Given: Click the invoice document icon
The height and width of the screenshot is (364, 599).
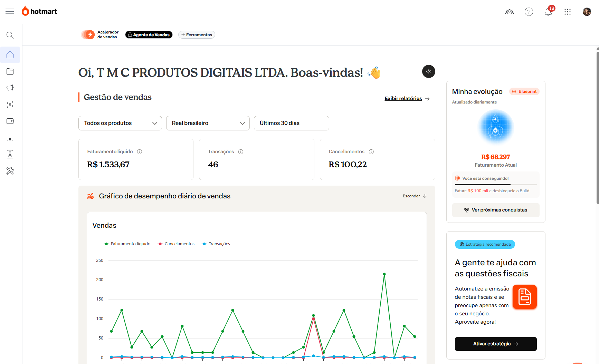Looking at the screenshot, I should coord(524,297).
